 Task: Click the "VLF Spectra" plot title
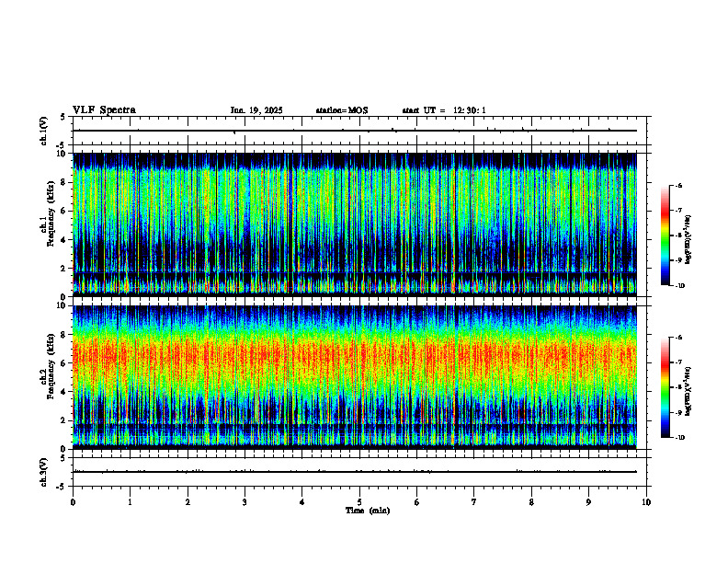pyautogui.click(x=104, y=110)
